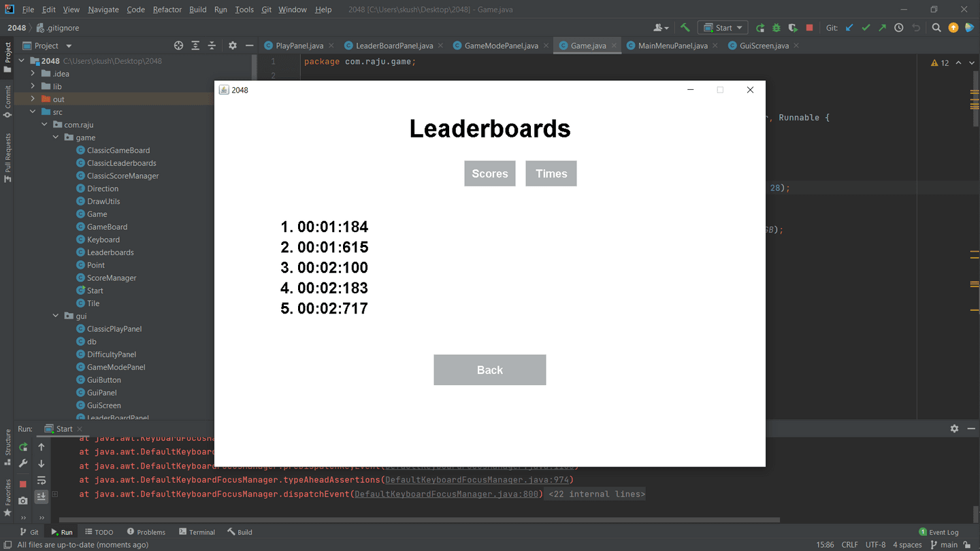
Task: Select ScoreManager class in project tree
Action: [x=112, y=278]
